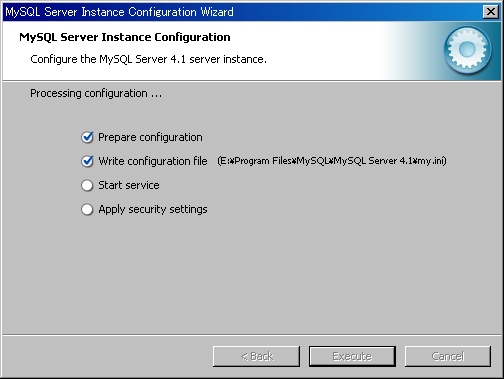Click the bold MySQL Server Instance Configuration heading
504x379 pixels.
click(125, 37)
